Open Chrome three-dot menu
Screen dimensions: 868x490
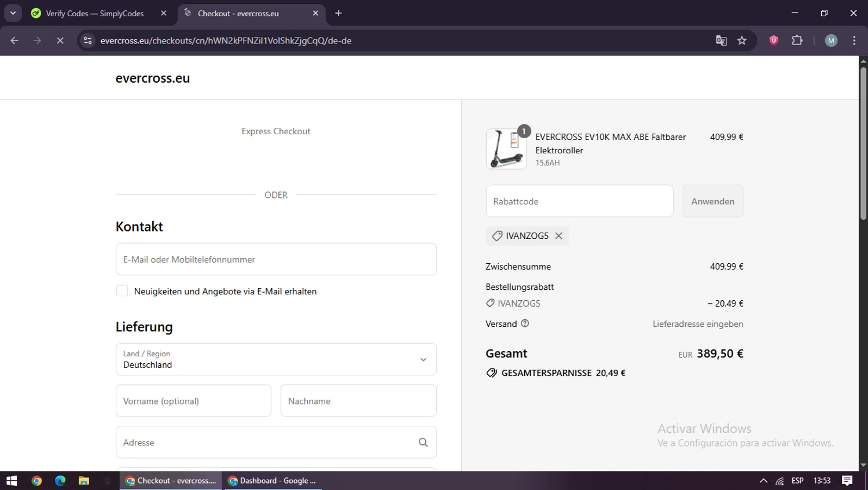(x=854, y=40)
